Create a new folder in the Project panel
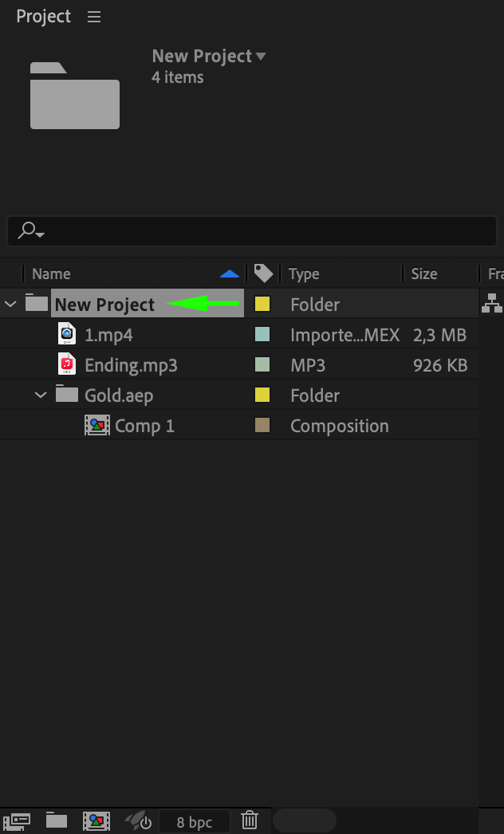 [56, 820]
